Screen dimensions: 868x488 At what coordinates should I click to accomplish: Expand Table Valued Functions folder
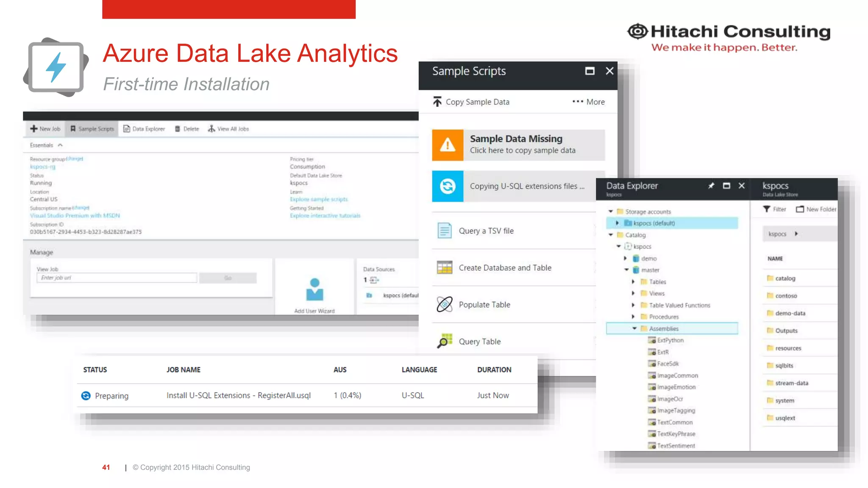(633, 305)
